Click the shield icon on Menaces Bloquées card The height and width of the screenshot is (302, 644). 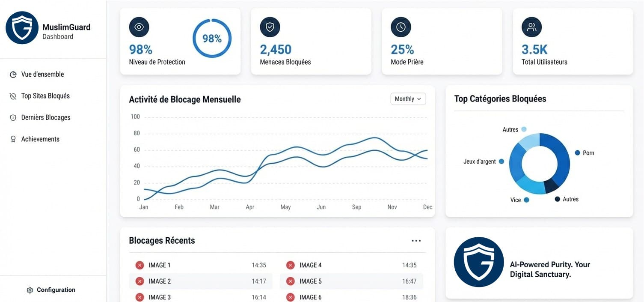click(x=270, y=27)
